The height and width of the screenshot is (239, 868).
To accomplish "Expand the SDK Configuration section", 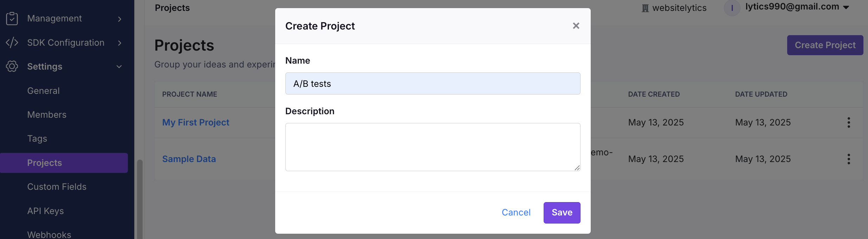I will coord(119,43).
